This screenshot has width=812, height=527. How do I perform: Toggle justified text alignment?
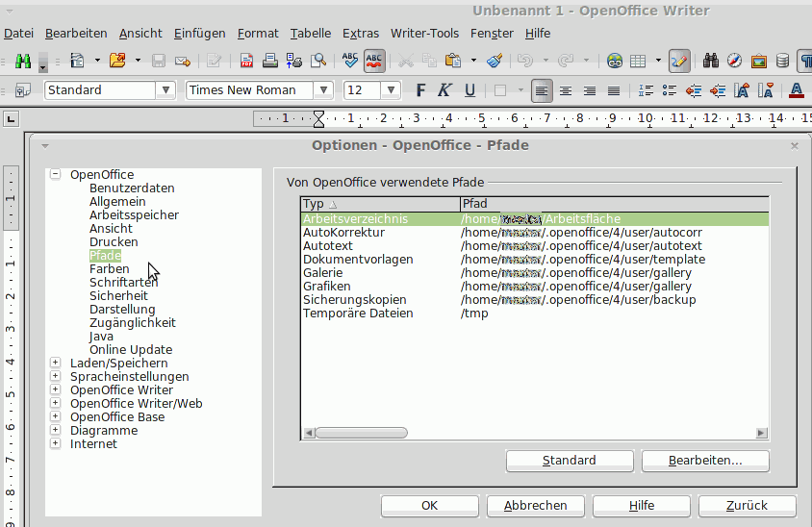click(x=613, y=90)
